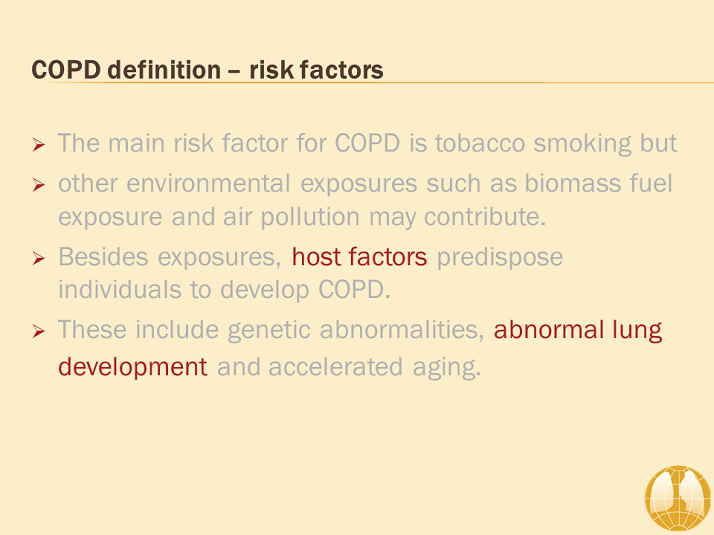This screenshot has height=535, width=714.
Task: Click the globe lungs logo icon
Action: (x=678, y=499)
